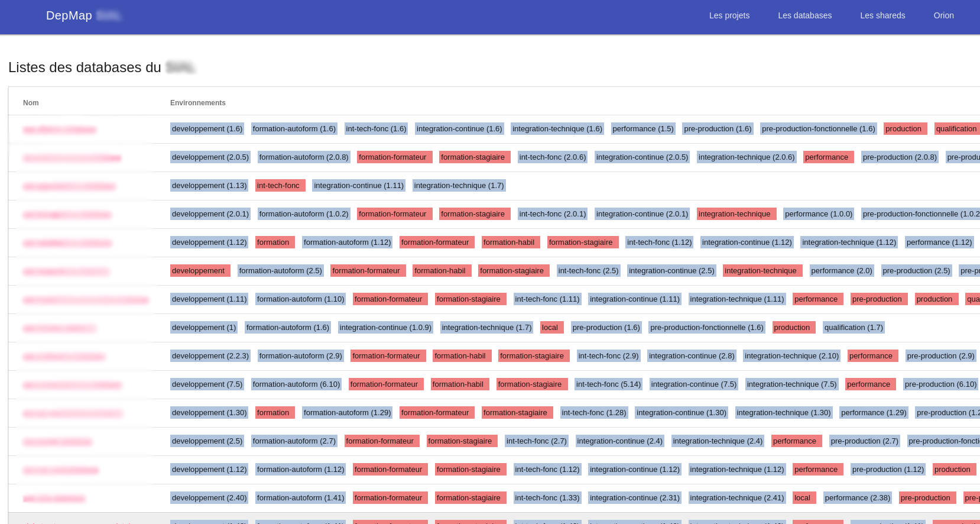Click the developpement (1.13) tag
Image resolution: width=980 pixels, height=524 pixels.
209,186
